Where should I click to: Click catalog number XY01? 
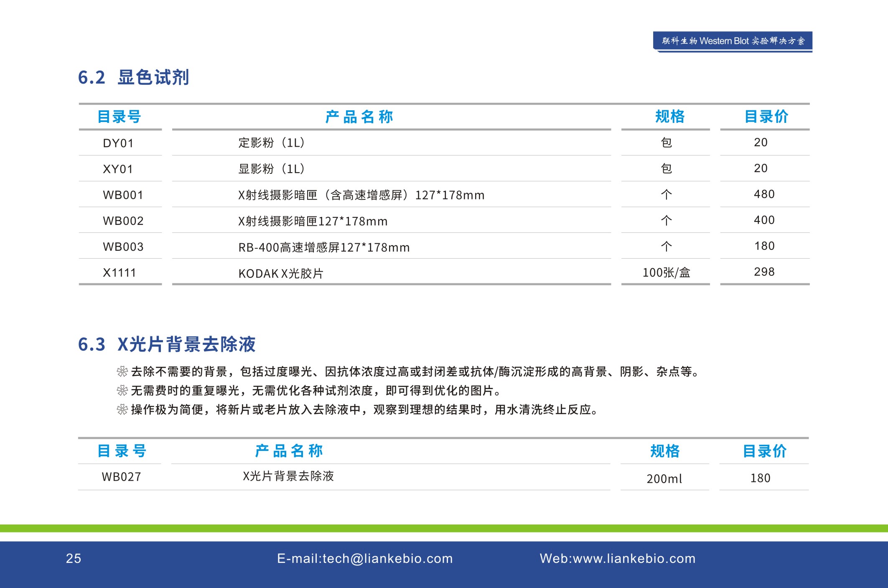pos(118,169)
